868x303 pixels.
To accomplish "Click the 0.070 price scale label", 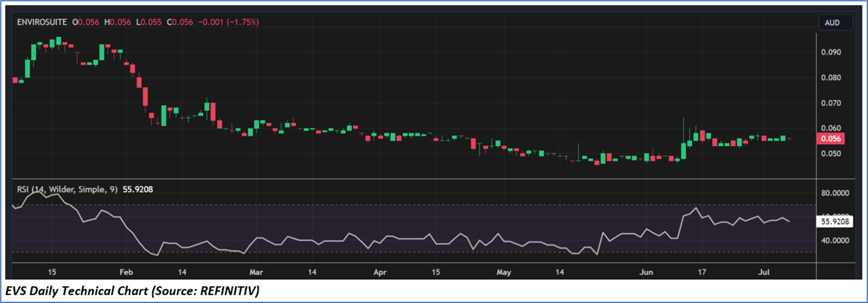I will pyautogui.click(x=831, y=103).
